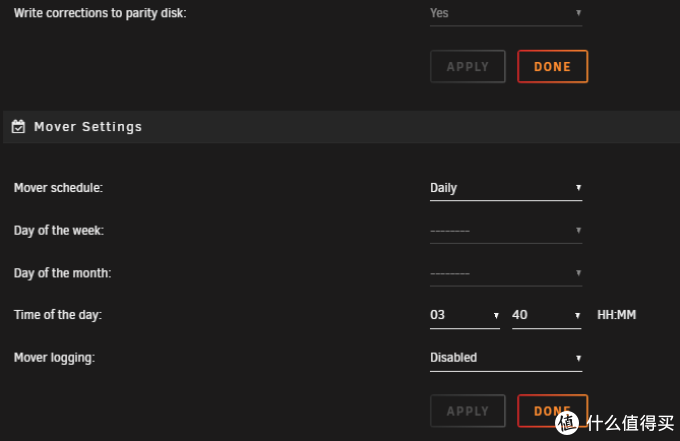680x441 pixels.
Task: Click the Mover schedule label
Action: (58, 188)
